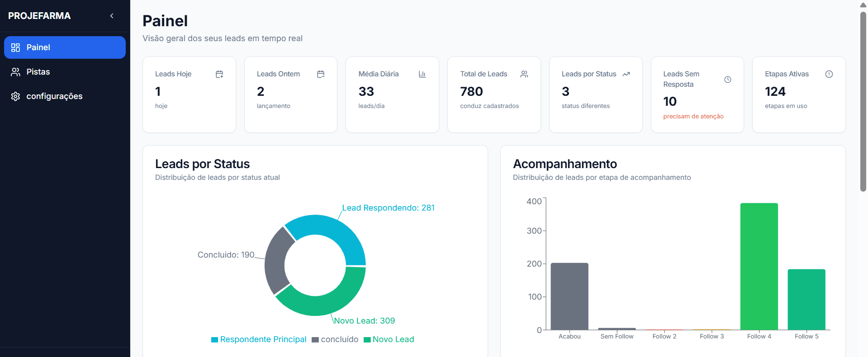Click the green Follow 4 bar
The height and width of the screenshot is (357, 868).
759,267
